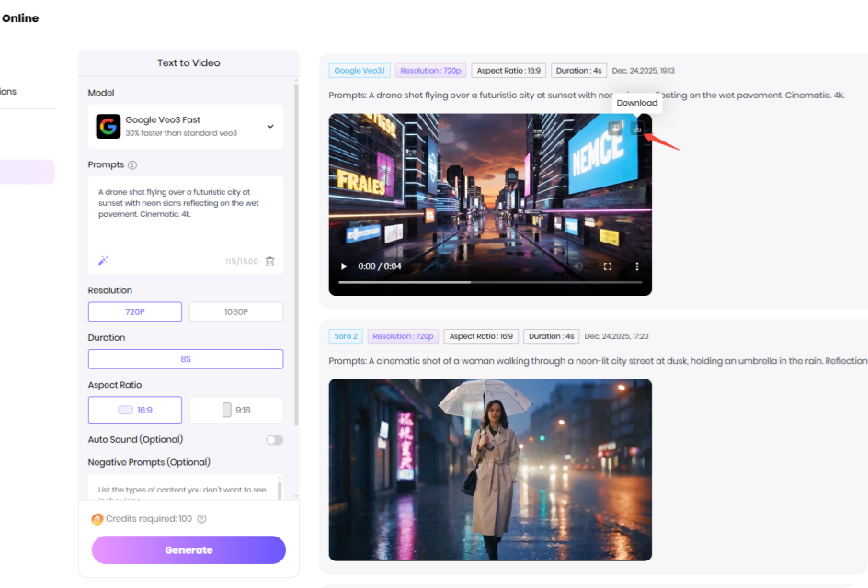The height and width of the screenshot is (588, 868).
Task: Open the image-to-video icon on the drone video
Action: tap(614, 129)
